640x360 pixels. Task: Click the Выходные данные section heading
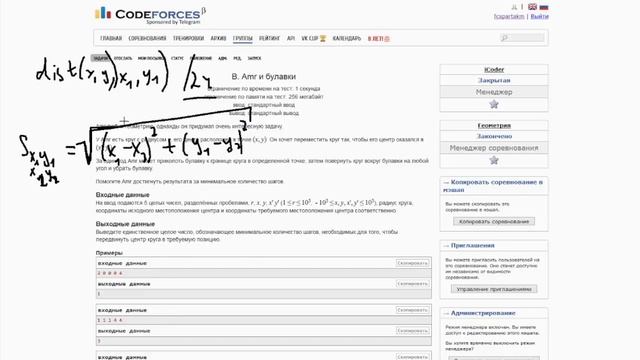(125, 224)
